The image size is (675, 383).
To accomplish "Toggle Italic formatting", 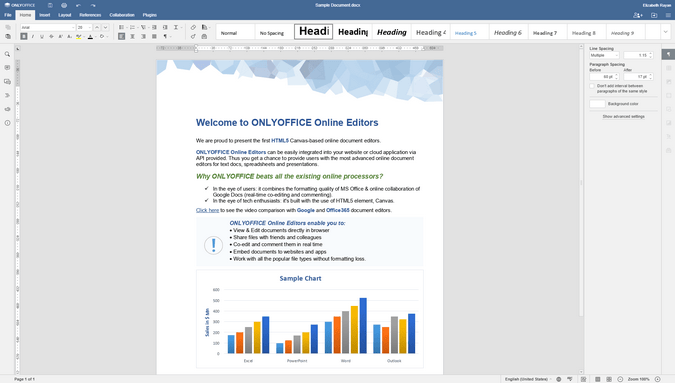I will point(33,37).
